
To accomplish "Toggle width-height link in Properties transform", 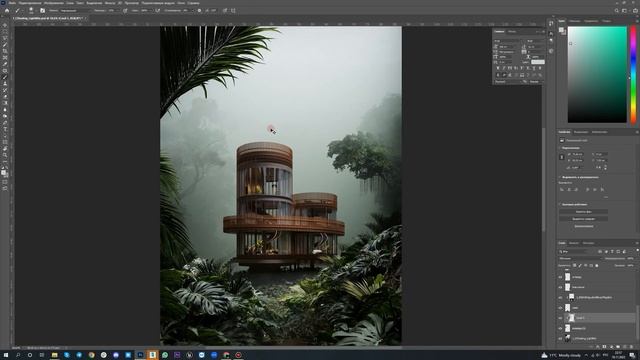I will pos(562,157).
